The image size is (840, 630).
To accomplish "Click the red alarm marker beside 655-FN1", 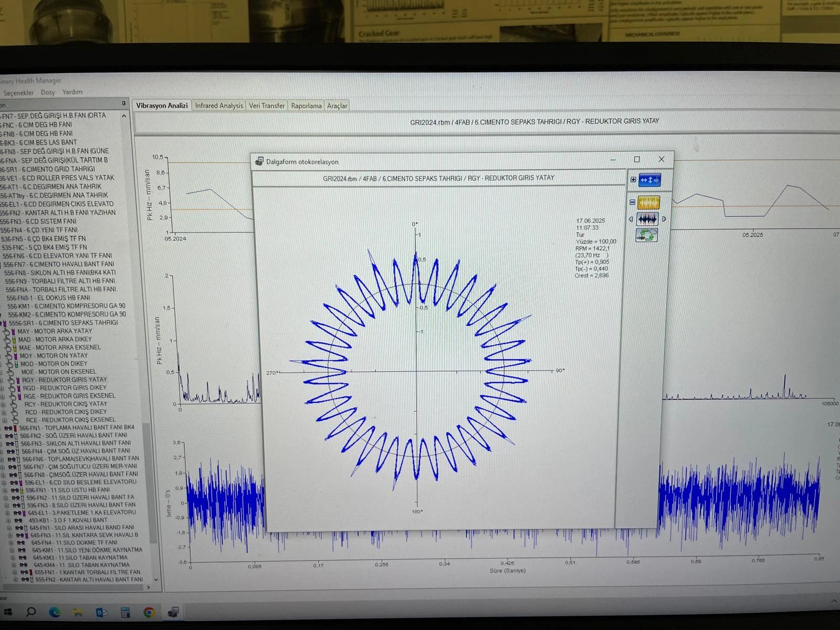I will click(32, 573).
